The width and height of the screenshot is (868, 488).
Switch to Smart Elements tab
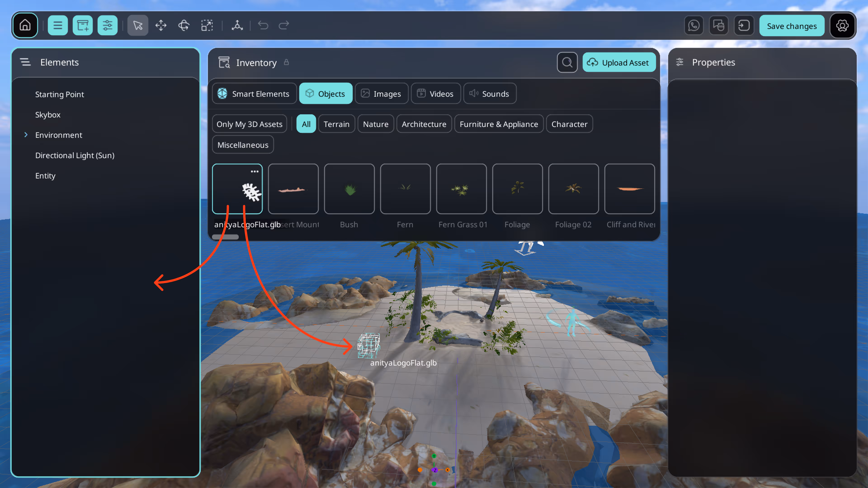click(x=254, y=94)
